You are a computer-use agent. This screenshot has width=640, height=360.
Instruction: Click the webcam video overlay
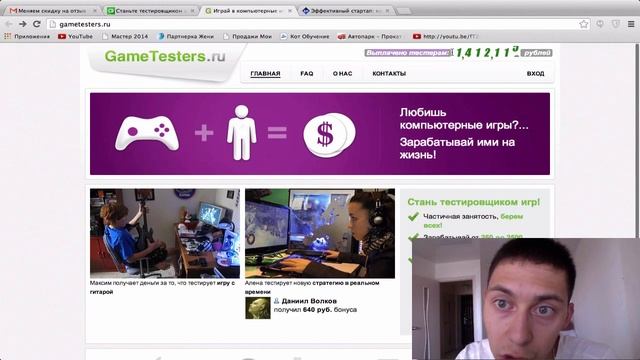point(526,299)
